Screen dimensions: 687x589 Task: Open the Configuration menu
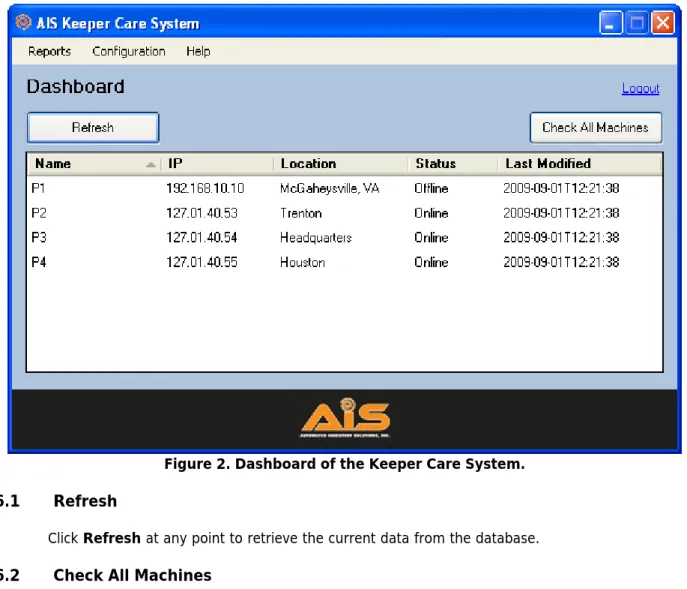(128, 51)
